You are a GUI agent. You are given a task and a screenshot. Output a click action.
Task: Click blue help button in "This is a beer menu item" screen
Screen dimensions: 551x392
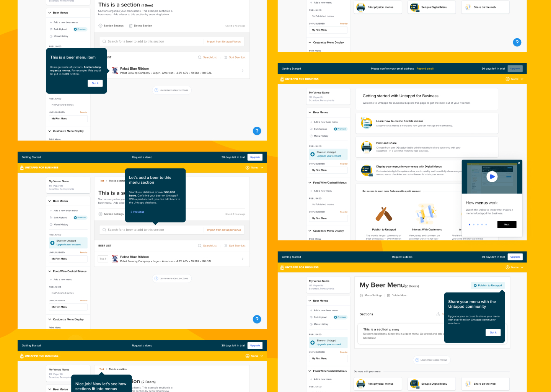click(x=257, y=131)
